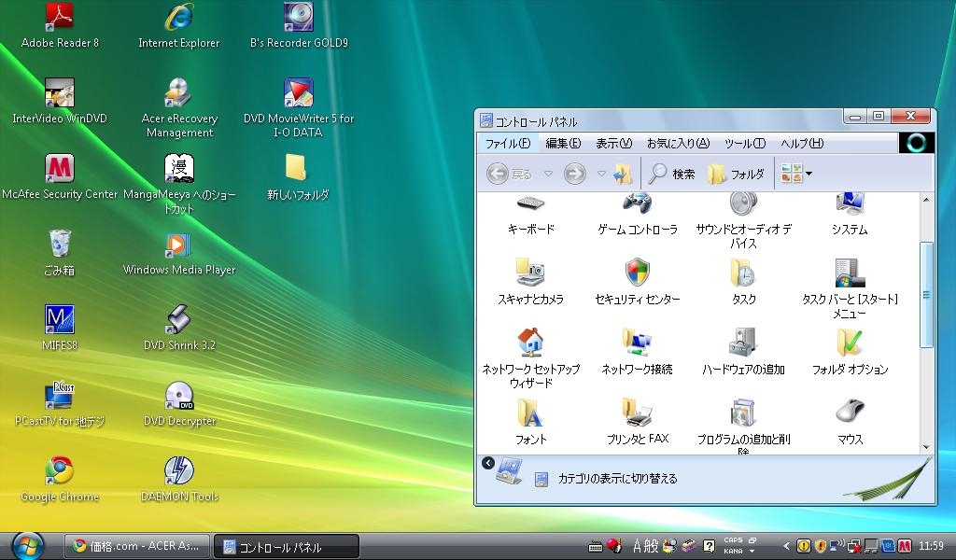The height and width of the screenshot is (560, 956).
Task: Open Scanners and Cameras (スキャナとカメラ) icon
Action: click(530, 274)
